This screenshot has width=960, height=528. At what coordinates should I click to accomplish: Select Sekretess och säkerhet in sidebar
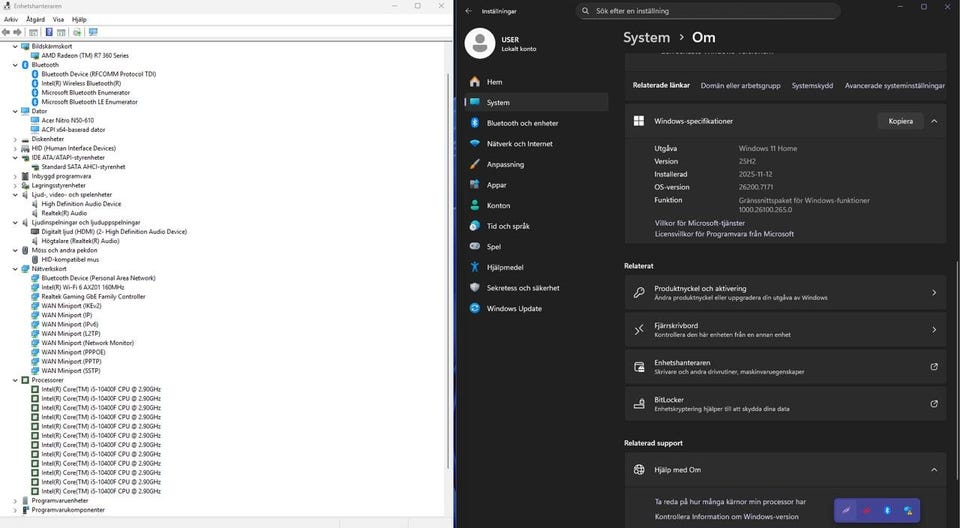pos(523,288)
